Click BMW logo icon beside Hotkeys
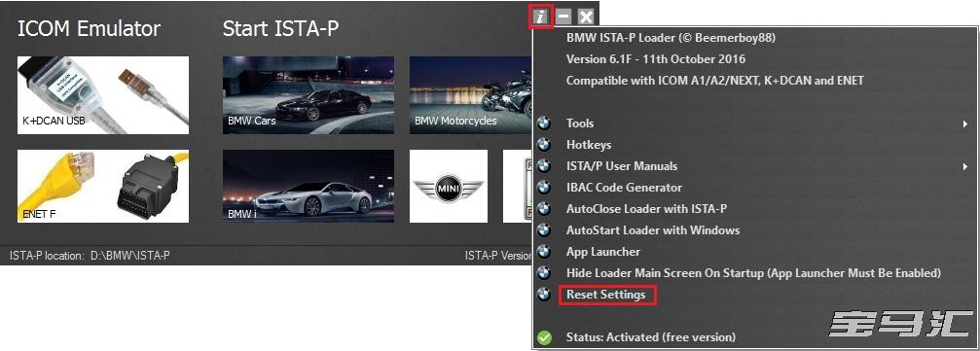The height and width of the screenshot is (351, 980). 544,145
